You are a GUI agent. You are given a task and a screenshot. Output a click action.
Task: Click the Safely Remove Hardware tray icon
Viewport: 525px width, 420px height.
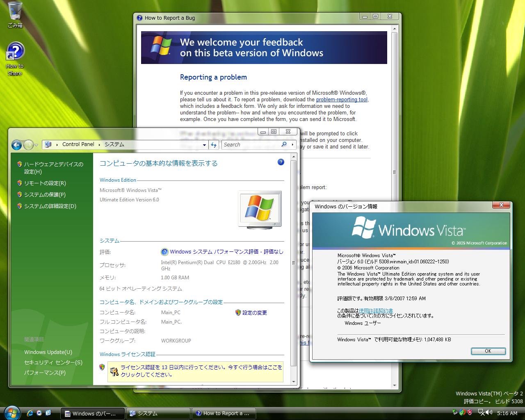point(454,413)
